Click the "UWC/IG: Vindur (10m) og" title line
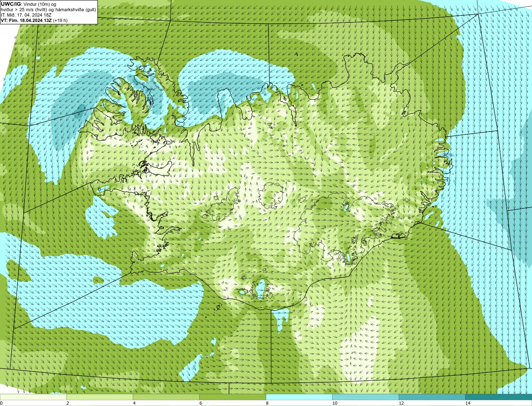 (29, 4)
